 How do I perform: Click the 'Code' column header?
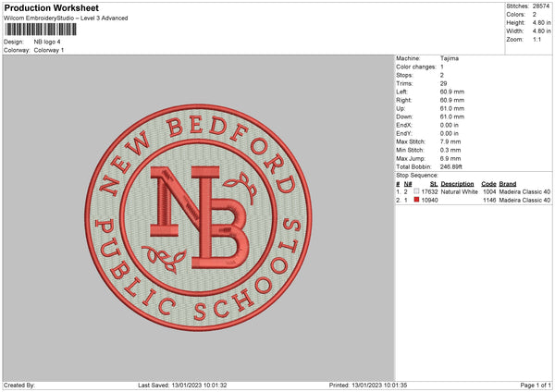(x=488, y=184)
